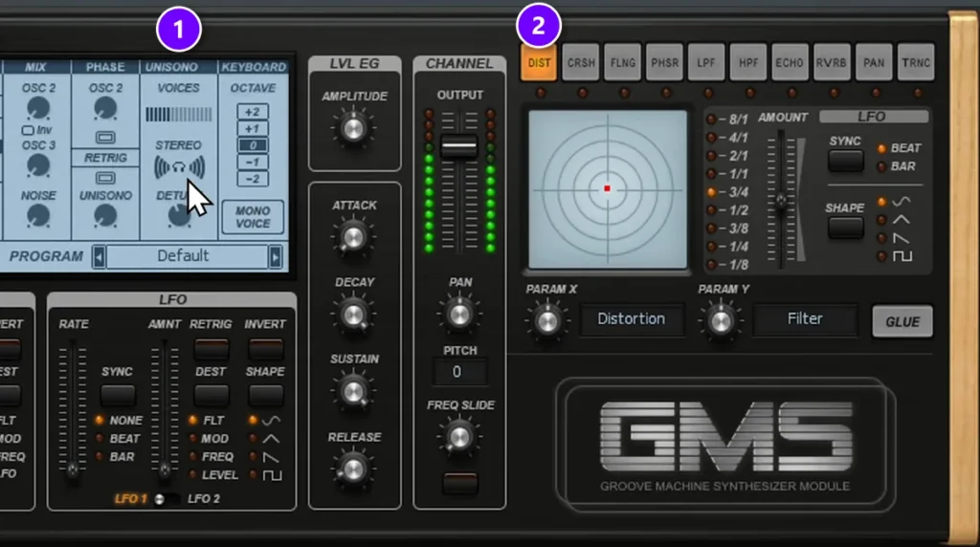Select the 1/2 LFO rate
This screenshot has height=547, width=980.
tap(711, 210)
